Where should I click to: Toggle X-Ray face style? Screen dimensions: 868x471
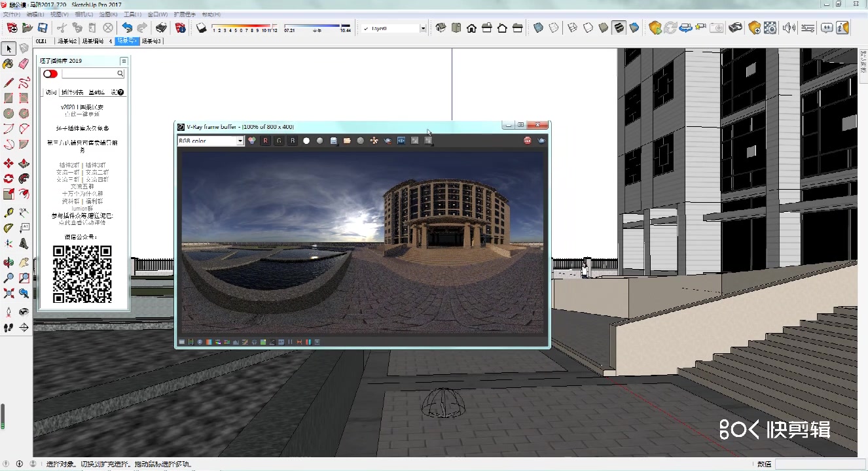[x=538, y=28]
